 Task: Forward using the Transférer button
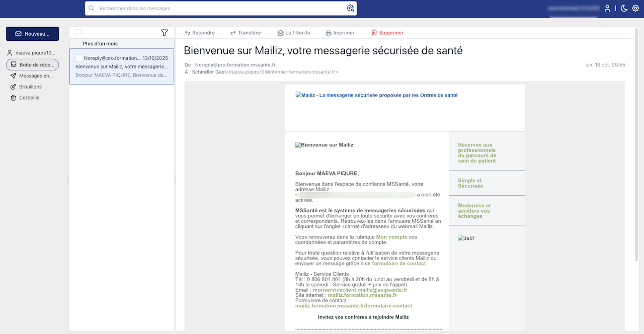coord(246,33)
